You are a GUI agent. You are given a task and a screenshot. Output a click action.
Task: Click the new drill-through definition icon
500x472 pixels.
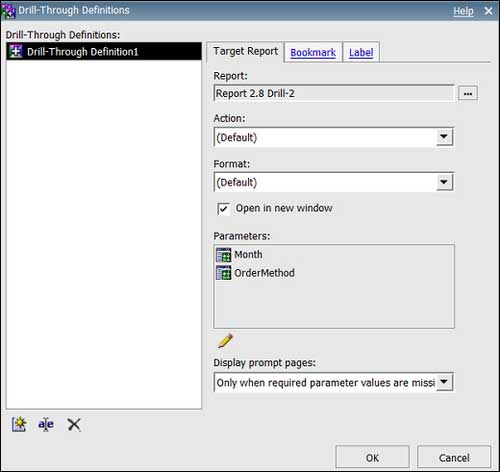pos(19,424)
